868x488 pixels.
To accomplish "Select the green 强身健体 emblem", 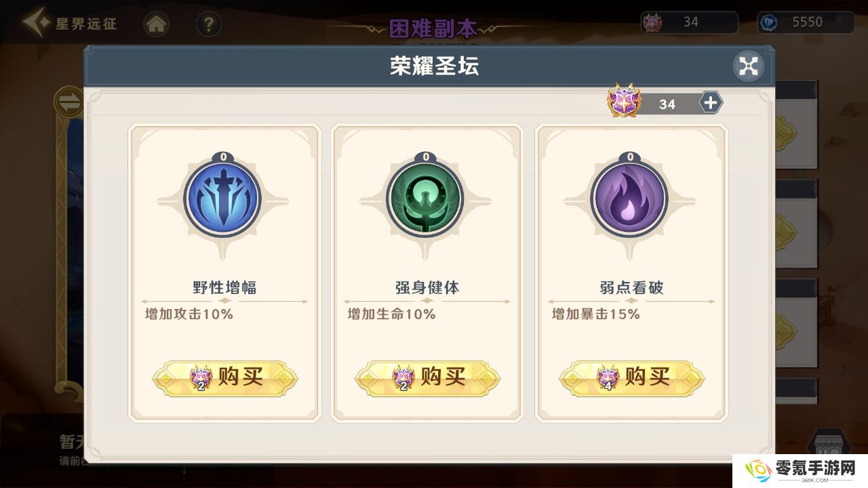I will (426, 199).
